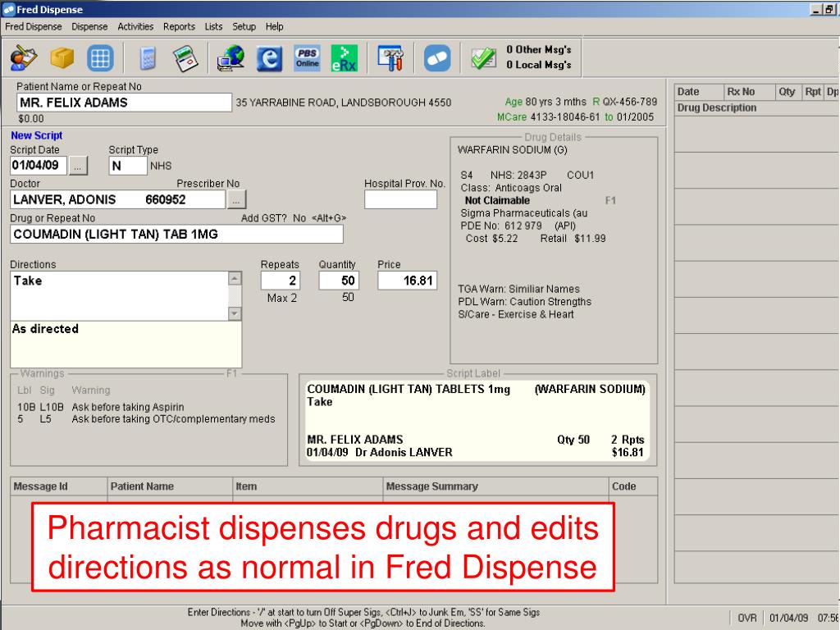Click the green eRx icon
The image size is (840, 630).
pyautogui.click(x=344, y=58)
